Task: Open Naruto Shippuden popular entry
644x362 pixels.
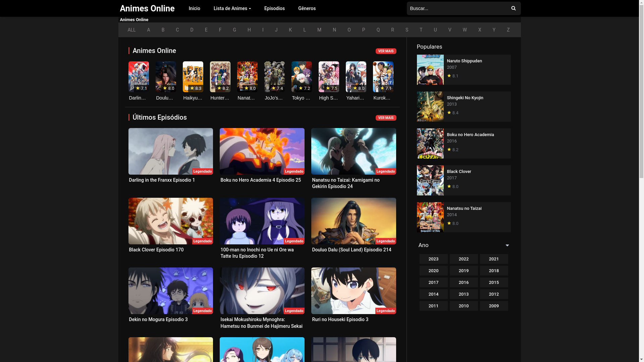Action: click(464, 70)
